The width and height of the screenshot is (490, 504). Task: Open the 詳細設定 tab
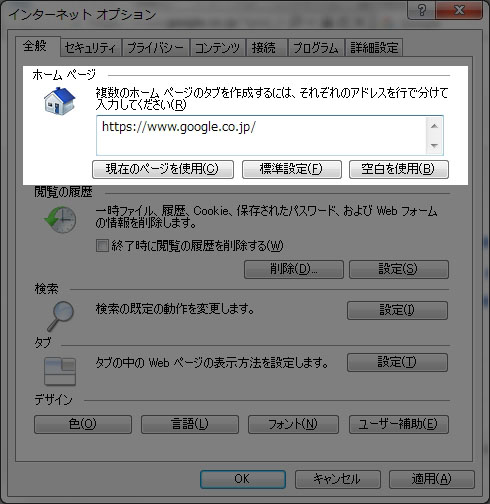coord(374,48)
